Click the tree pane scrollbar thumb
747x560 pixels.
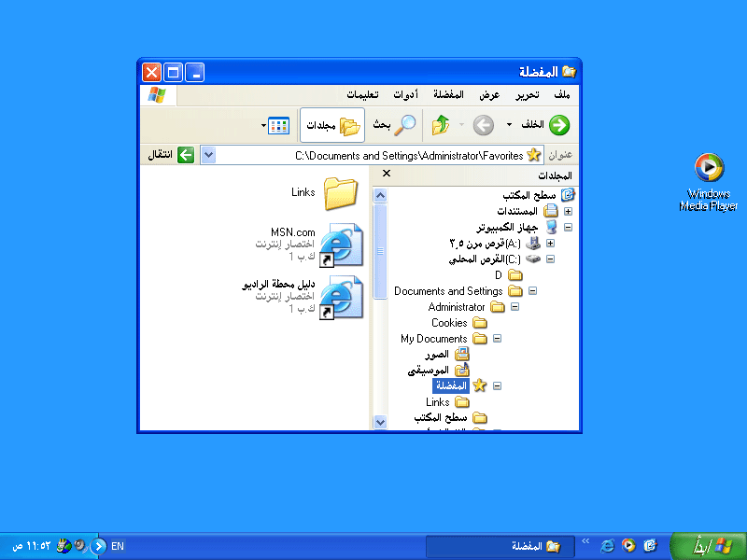click(380, 251)
